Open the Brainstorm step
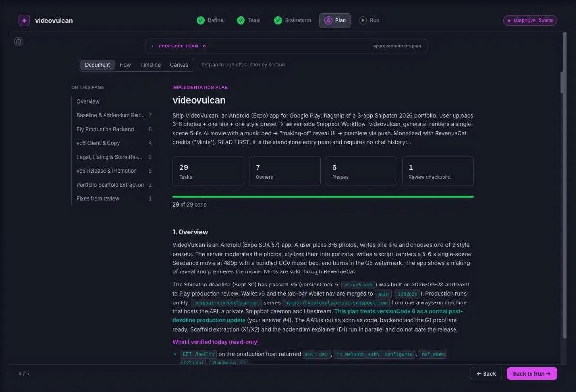Image resolution: width=576 pixels, height=392 pixels. pyautogui.click(x=292, y=21)
